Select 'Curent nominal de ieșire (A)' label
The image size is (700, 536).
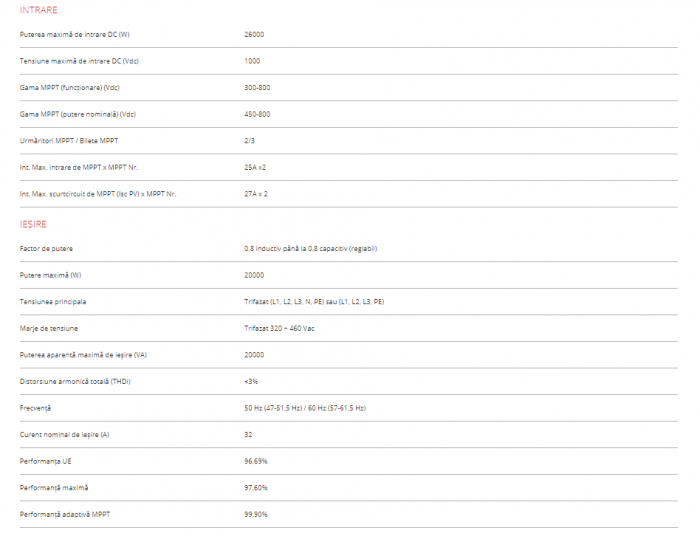pyautogui.click(x=64, y=434)
